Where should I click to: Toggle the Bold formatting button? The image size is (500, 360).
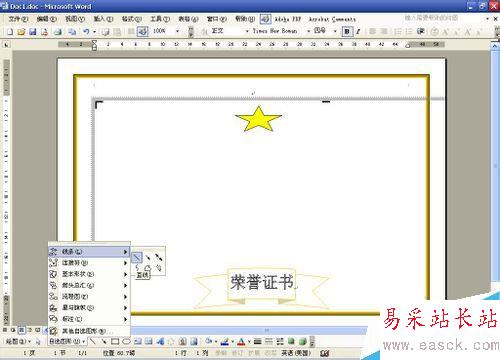click(347, 32)
